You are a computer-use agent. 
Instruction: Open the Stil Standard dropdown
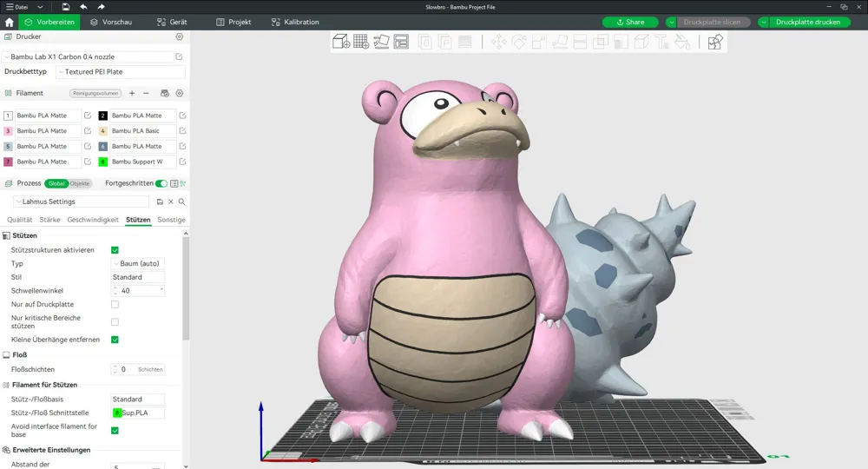click(138, 277)
